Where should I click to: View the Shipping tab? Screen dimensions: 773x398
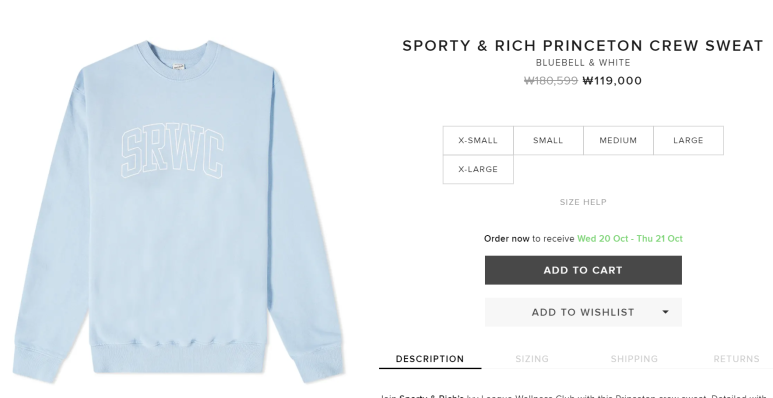[634, 359]
